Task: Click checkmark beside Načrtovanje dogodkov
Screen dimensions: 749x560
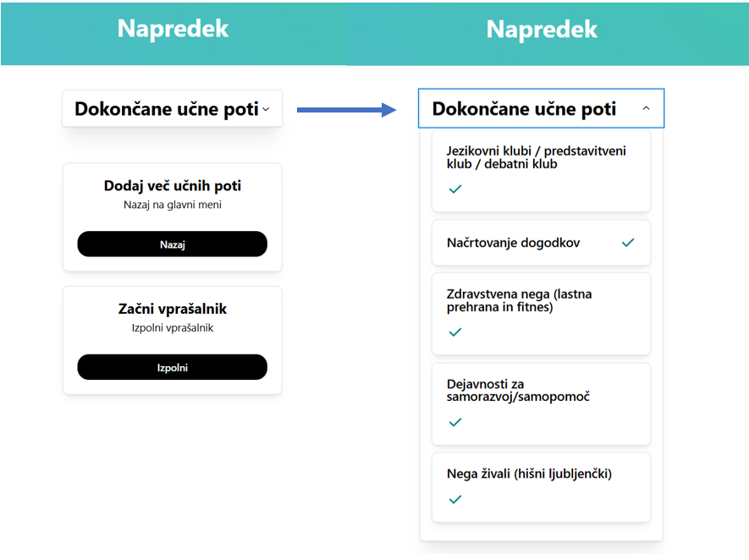Action: [x=628, y=243]
